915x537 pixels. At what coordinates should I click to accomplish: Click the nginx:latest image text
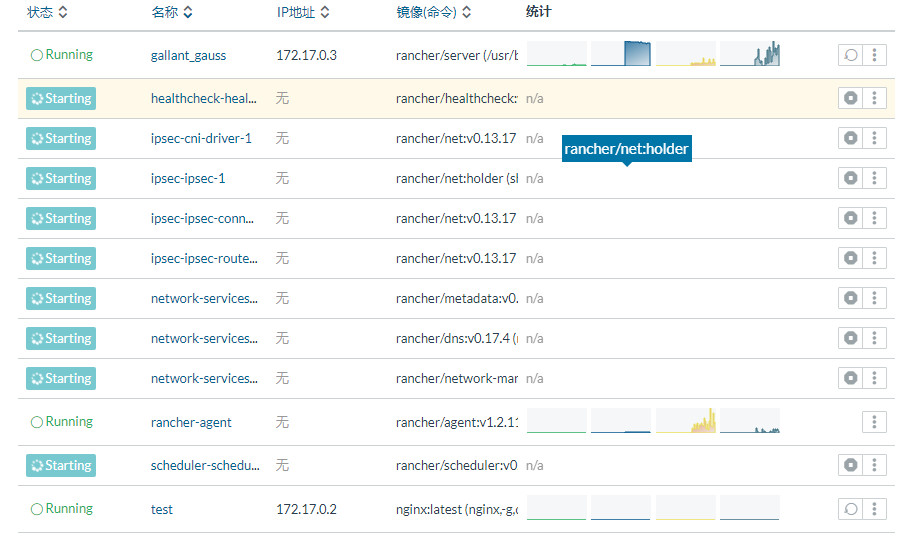[x=457, y=510]
